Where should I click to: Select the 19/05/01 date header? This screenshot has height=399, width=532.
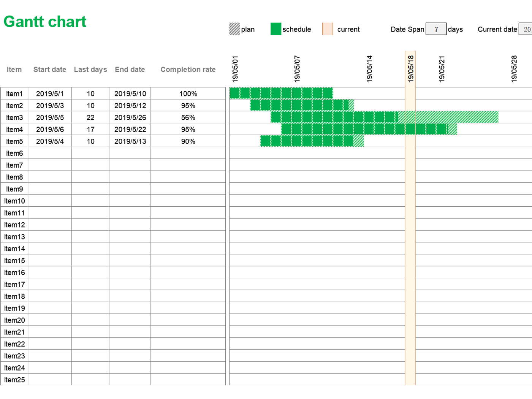coord(235,69)
